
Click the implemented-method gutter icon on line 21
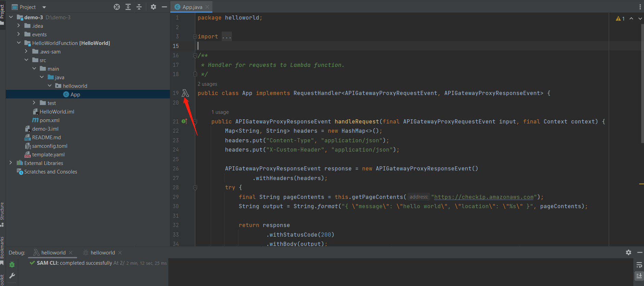pyautogui.click(x=184, y=121)
